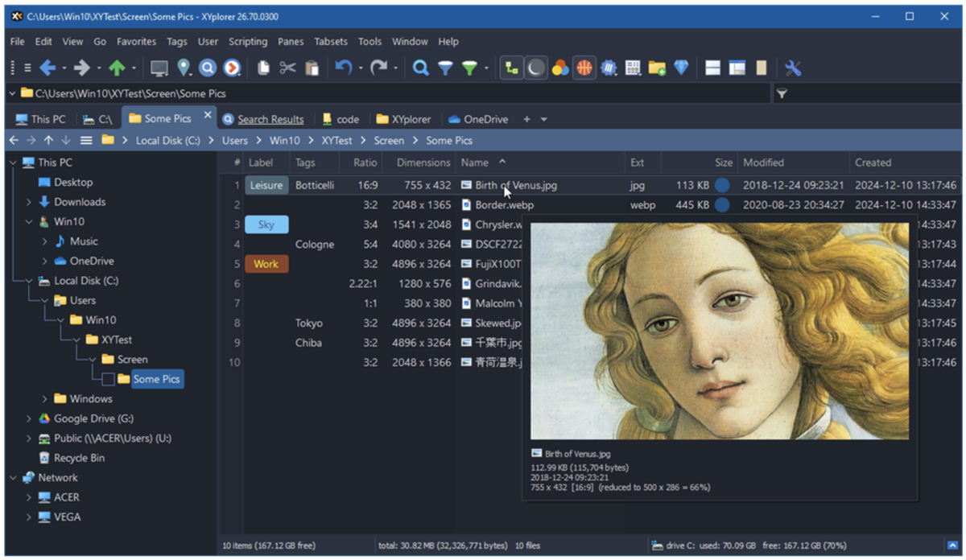Click the blue Back arrow in toolbar
This screenshot has width=966, height=560.
point(47,68)
